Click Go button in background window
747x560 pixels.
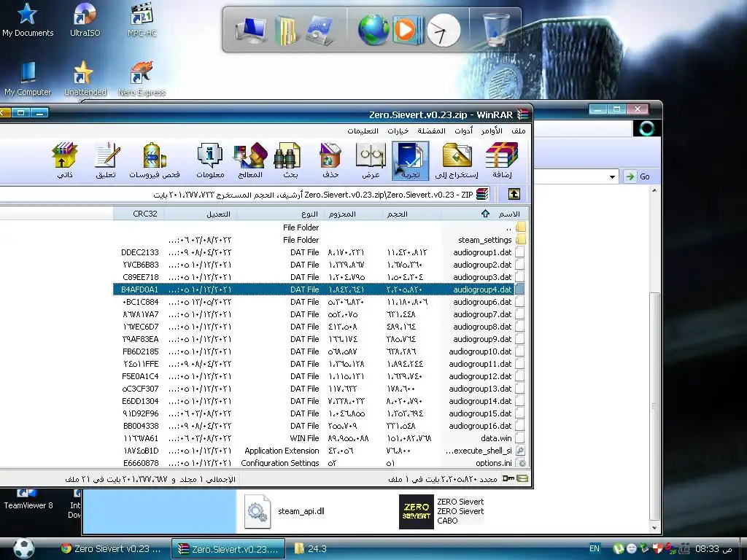click(638, 176)
